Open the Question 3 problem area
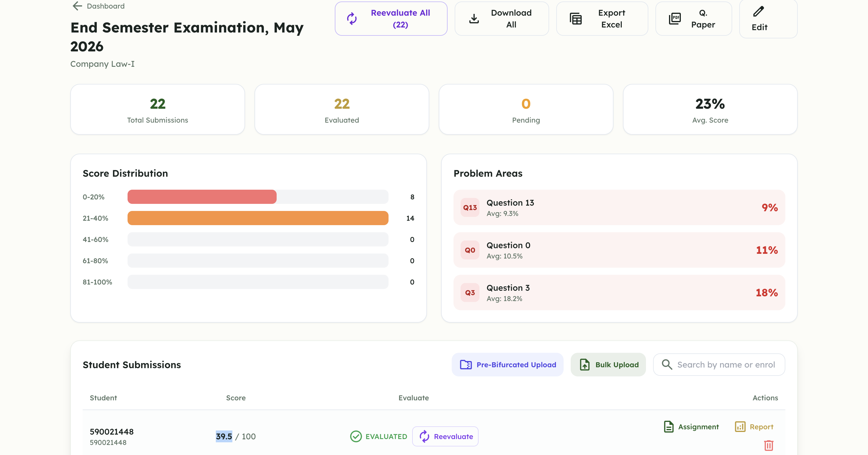This screenshot has width=868, height=455. pos(619,292)
